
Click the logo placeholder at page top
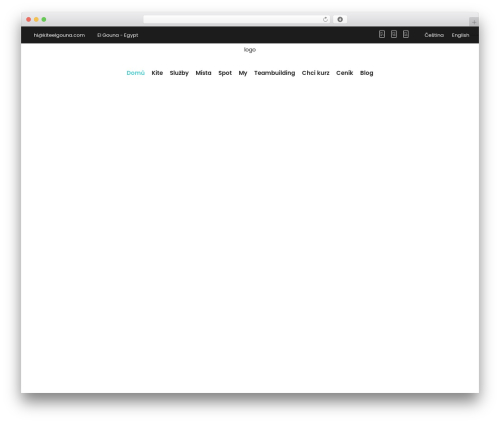(250, 50)
